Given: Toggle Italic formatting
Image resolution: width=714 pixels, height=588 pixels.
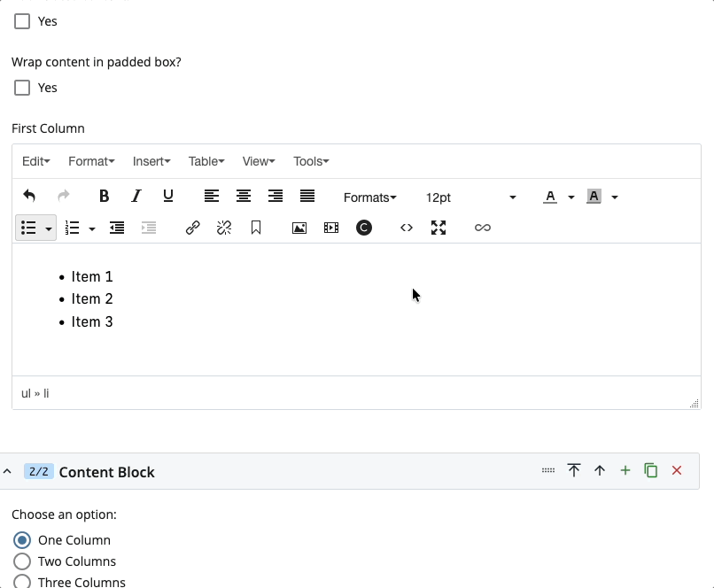Looking at the screenshot, I should click(136, 197).
